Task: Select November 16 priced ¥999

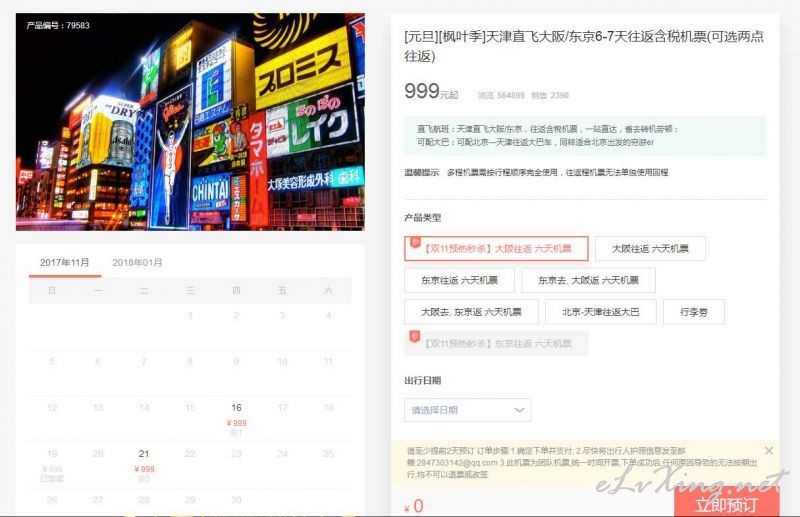Action: [236, 419]
